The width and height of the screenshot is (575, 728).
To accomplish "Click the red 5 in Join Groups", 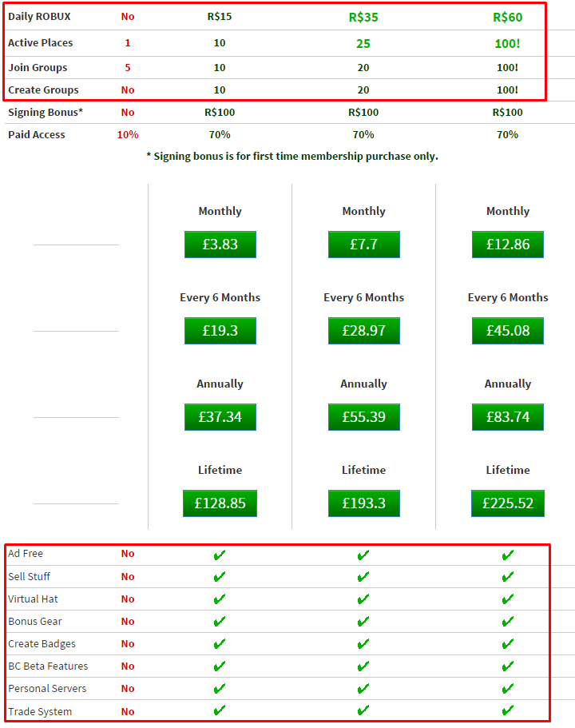I will pyautogui.click(x=128, y=67).
